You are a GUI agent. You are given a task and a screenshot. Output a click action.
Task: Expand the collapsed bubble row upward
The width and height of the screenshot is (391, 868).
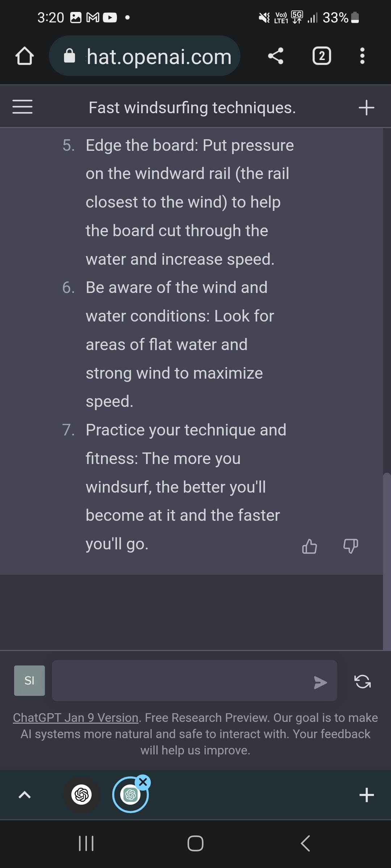tap(25, 795)
